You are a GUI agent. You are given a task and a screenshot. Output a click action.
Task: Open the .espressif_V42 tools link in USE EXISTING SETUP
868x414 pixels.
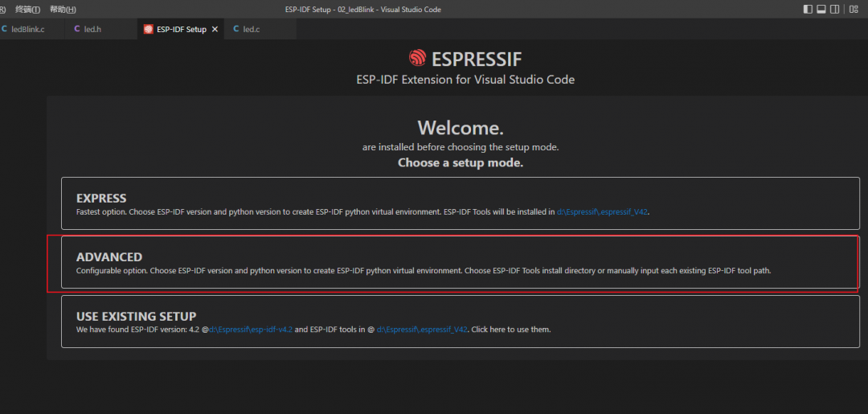pyautogui.click(x=423, y=330)
